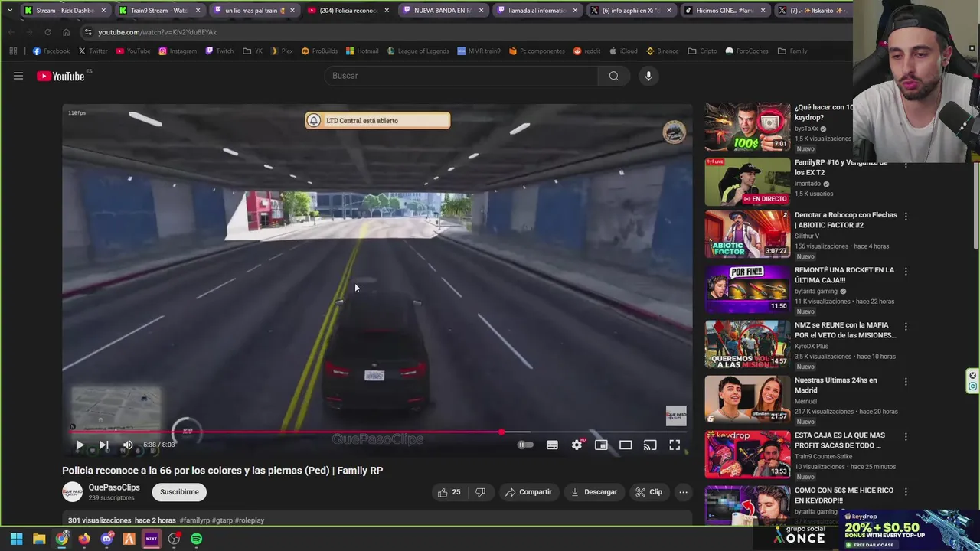Image resolution: width=980 pixels, height=551 pixels.
Task: Open the Abiotic Factor video thumbnail
Action: (x=747, y=234)
